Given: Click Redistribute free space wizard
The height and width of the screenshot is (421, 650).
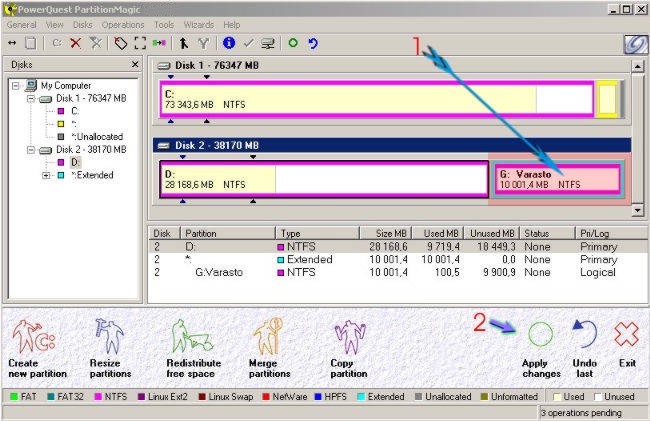Looking at the screenshot, I should click(193, 349).
